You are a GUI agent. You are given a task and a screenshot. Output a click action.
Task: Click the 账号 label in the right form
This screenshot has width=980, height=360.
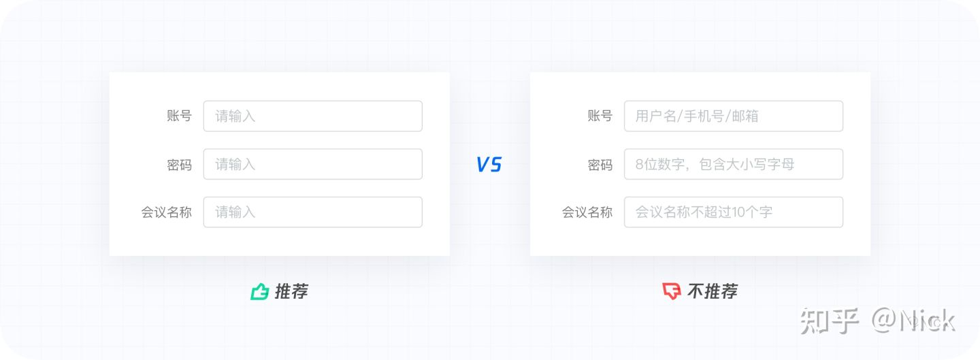click(600, 116)
